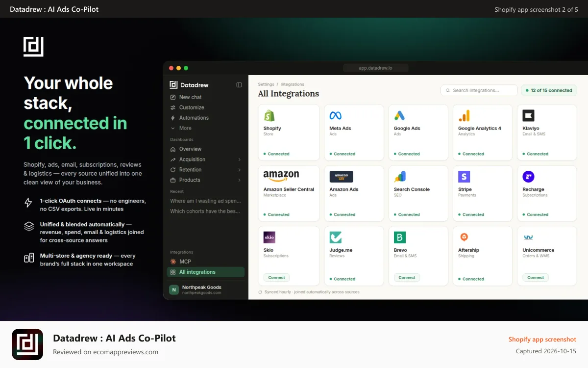This screenshot has height=368, width=588.
Task: Click the Google Analytics 4 card title
Action: 480,129
